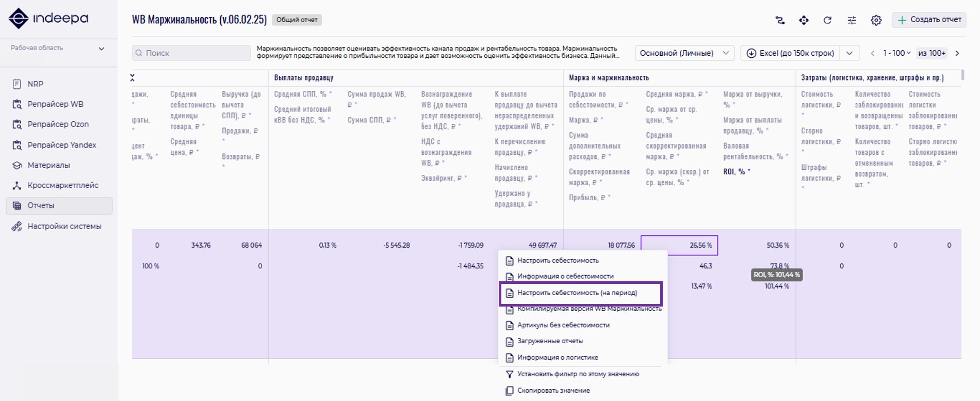Click the Создать отчет button
This screenshot has width=980, height=401.
tap(929, 20)
